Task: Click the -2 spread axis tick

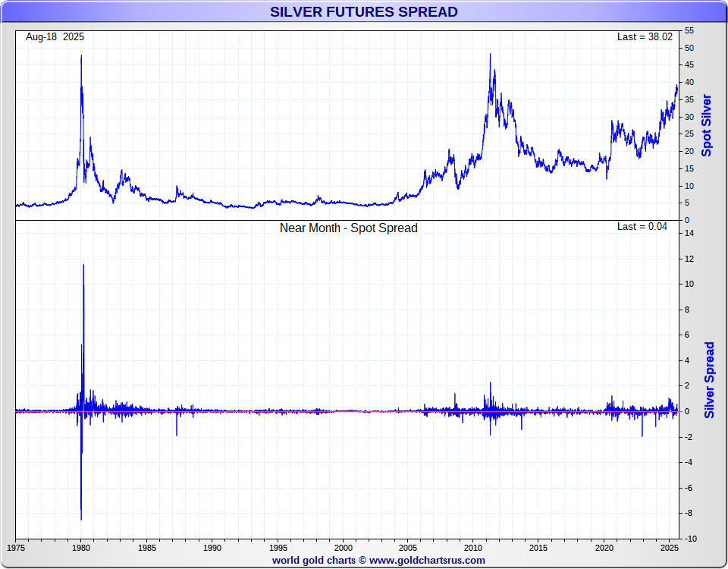Action: 688,437
